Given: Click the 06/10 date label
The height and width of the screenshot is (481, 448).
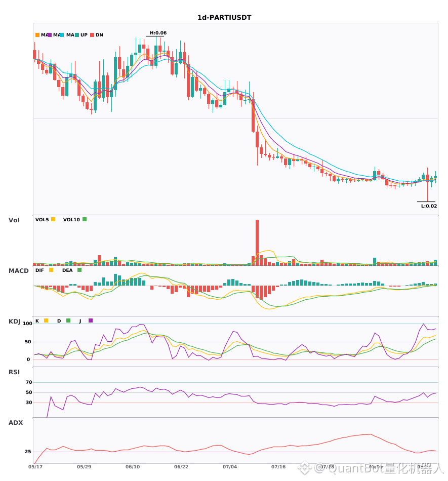Looking at the screenshot, I should [133, 467].
